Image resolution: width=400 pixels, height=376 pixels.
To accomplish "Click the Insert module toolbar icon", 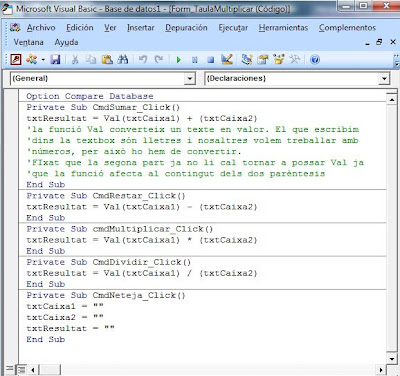I will [32, 60].
